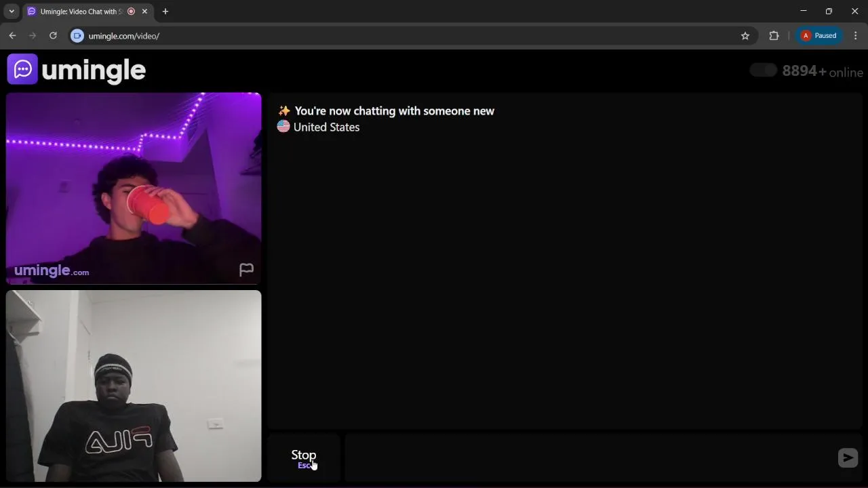Click the "United States" country label
The height and width of the screenshot is (488, 868).
[326, 127]
